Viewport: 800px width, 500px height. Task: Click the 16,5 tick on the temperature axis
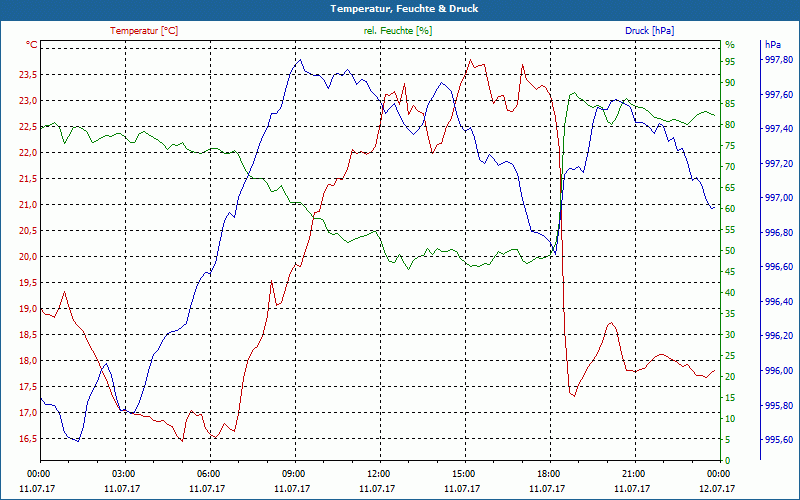28,439
